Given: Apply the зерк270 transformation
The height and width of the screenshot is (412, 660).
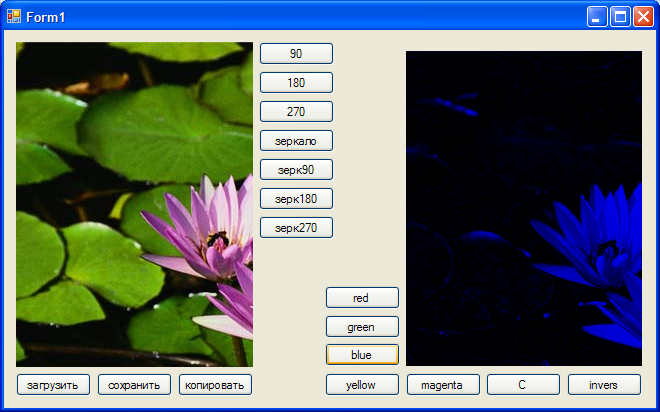Looking at the screenshot, I should 296,228.
